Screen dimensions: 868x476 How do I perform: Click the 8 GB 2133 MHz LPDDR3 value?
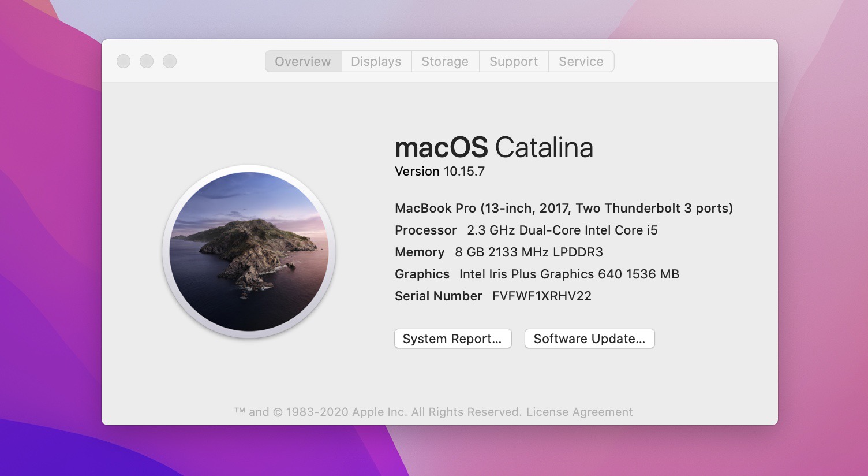[x=529, y=252]
